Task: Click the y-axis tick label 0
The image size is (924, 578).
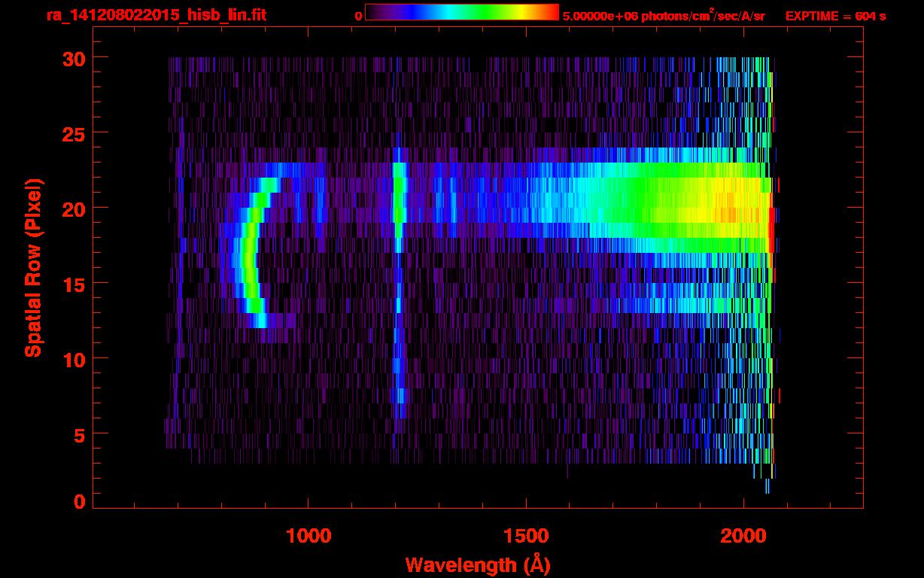Action: click(79, 502)
